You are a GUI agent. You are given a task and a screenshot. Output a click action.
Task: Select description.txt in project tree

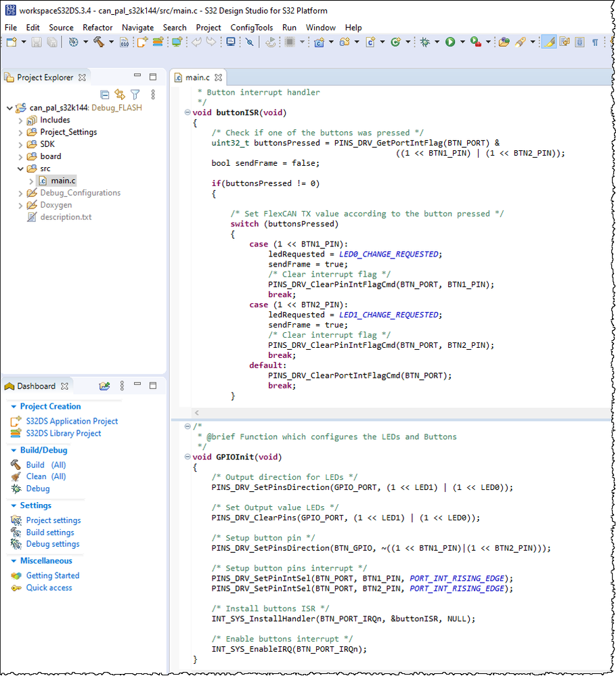(x=66, y=217)
